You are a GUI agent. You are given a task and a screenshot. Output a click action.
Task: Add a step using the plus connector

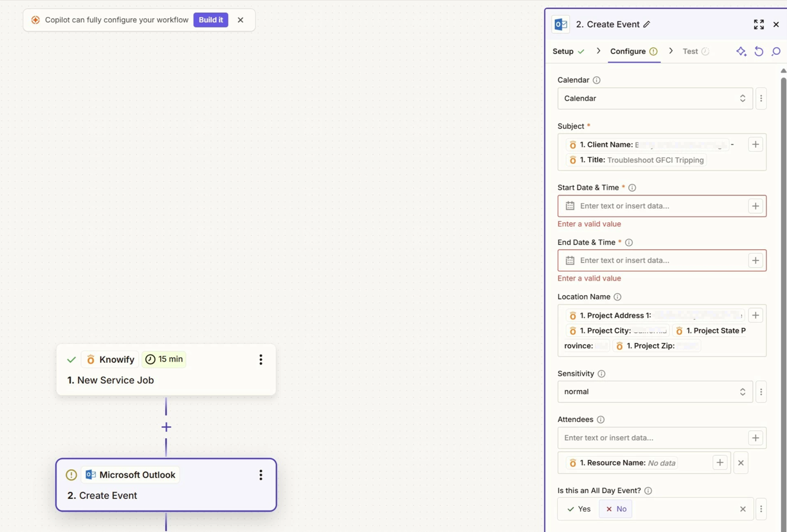[166, 427]
